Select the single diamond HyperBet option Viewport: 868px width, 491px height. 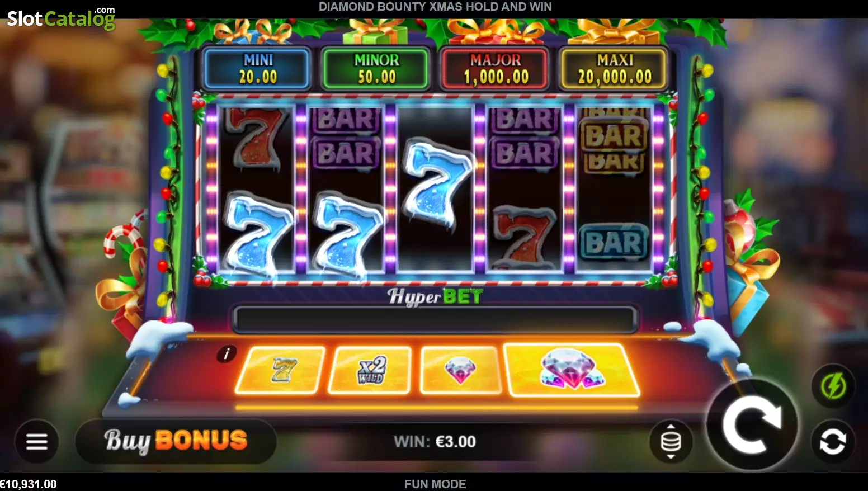[460, 370]
